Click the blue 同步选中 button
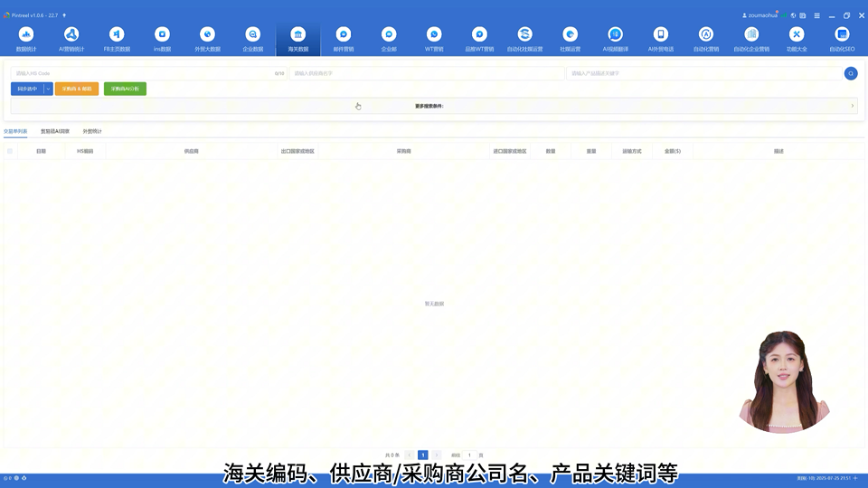The image size is (868, 488). click(27, 89)
